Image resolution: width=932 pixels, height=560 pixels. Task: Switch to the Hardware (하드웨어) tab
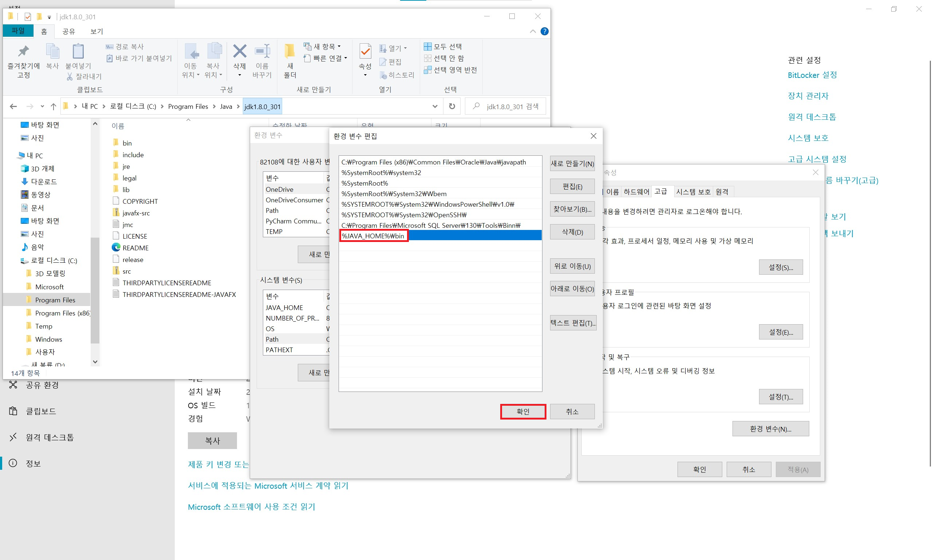pos(636,192)
